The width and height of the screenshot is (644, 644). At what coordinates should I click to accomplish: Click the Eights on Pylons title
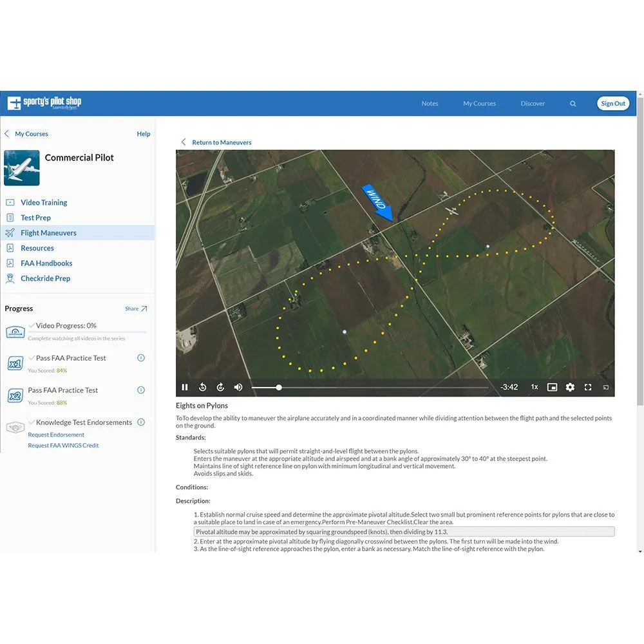pyautogui.click(x=202, y=405)
